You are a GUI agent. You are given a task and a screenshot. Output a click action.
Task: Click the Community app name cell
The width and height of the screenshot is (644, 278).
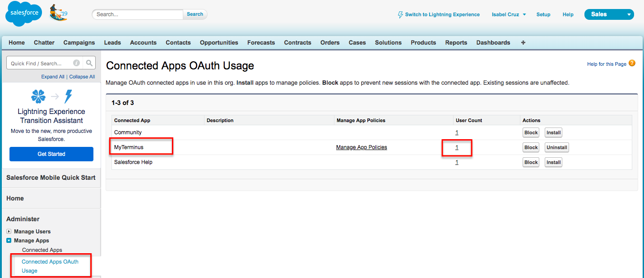128,132
